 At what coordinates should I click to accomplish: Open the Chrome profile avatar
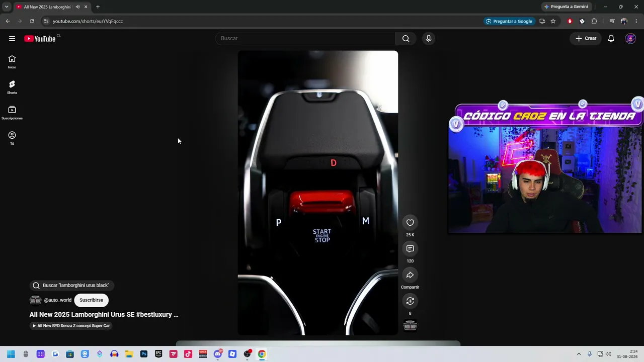624,21
